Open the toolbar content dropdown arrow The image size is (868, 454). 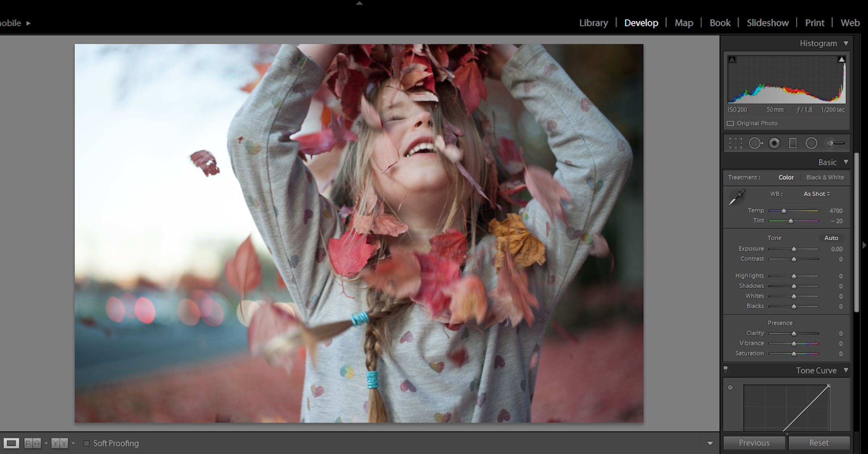[x=710, y=443]
